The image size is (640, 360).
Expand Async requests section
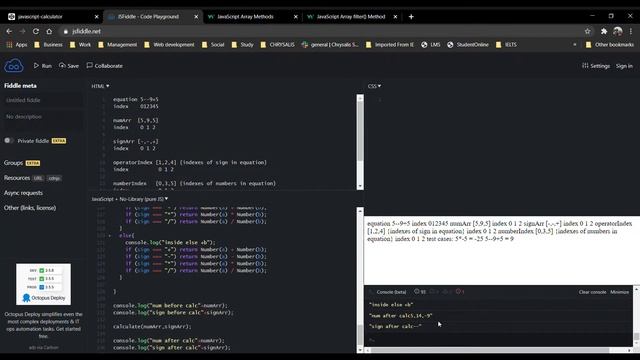click(x=23, y=193)
